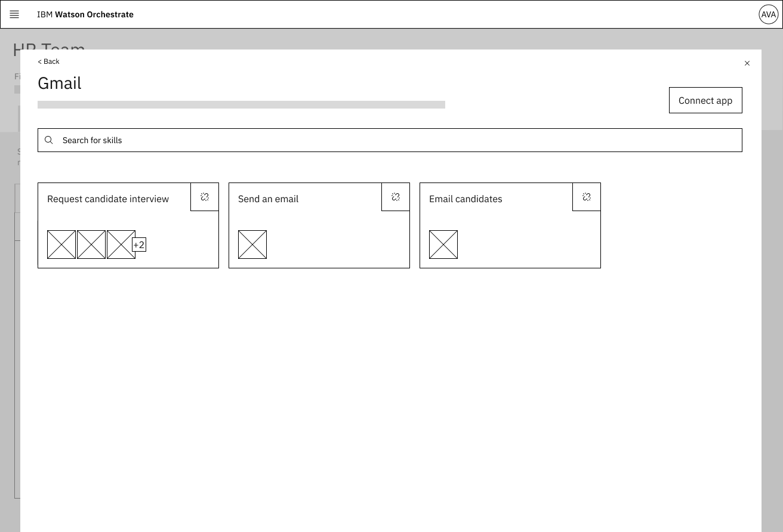
Task: Click the Gmail heading
Action: 60,83
